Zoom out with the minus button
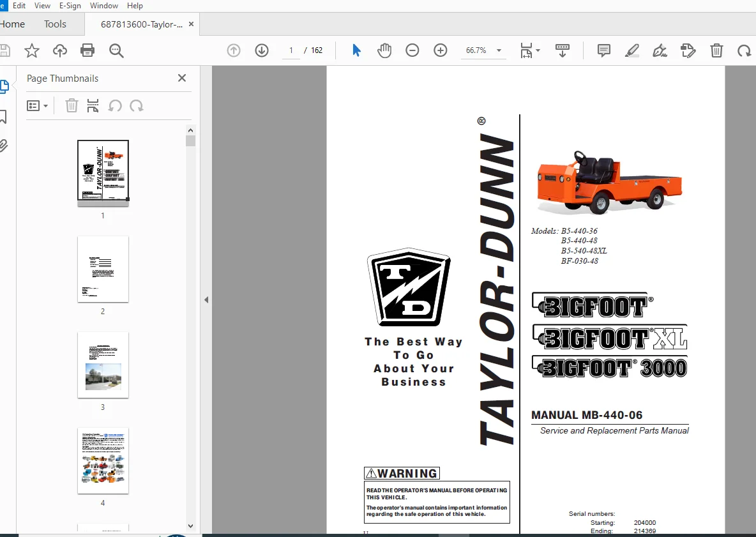 click(x=412, y=50)
